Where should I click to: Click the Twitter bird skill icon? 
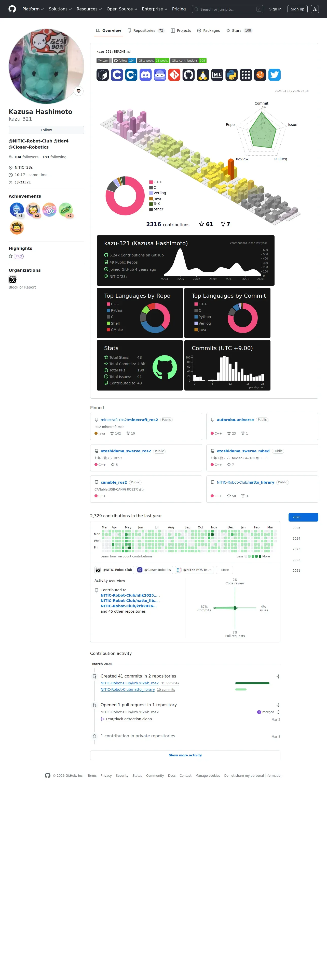(275, 75)
